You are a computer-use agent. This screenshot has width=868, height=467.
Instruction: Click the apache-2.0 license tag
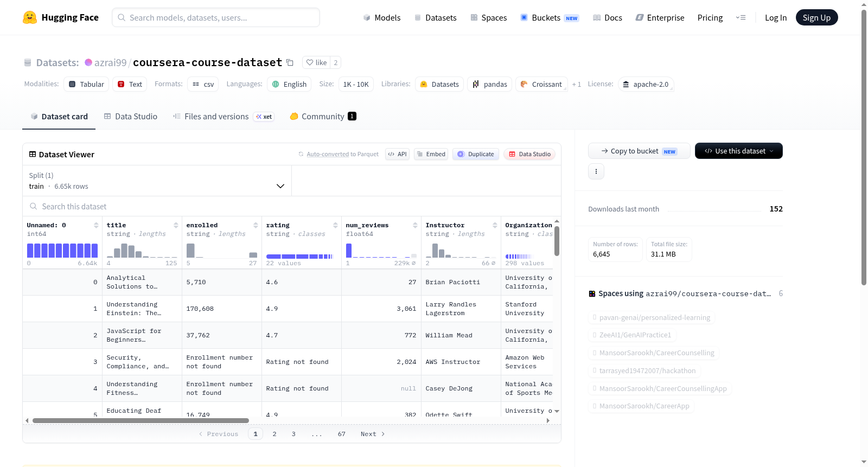coord(646,84)
